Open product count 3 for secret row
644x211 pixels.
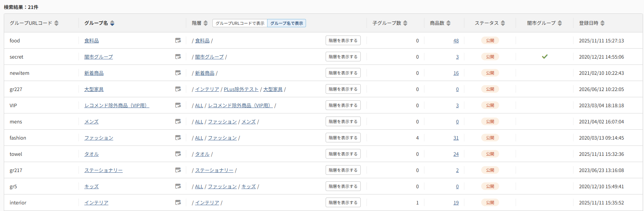[457, 57]
